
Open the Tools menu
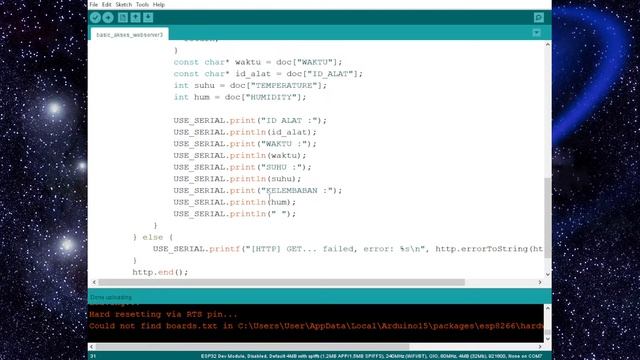pyautogui.click(x=142, y=4)
